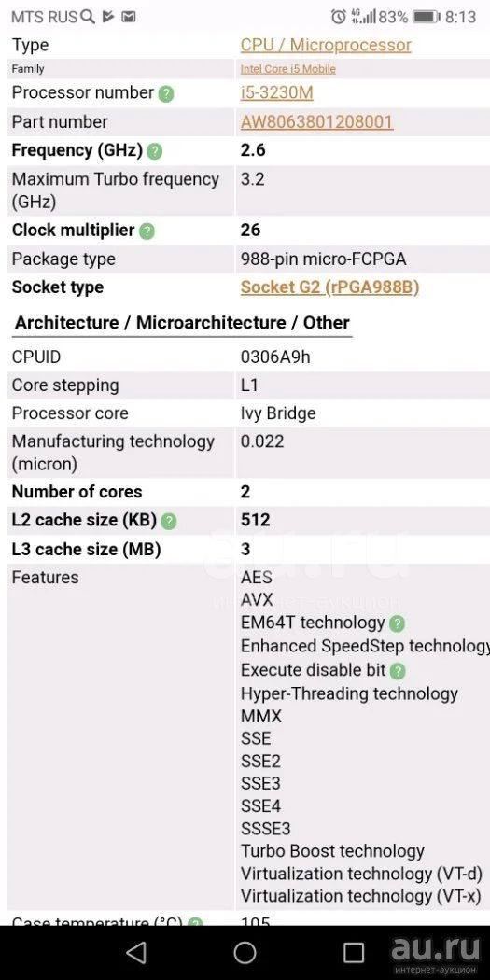Tap the Frequency (GHz) help icon
The height and width of the screenshot is (980, 490).
[x=155, y=152]
